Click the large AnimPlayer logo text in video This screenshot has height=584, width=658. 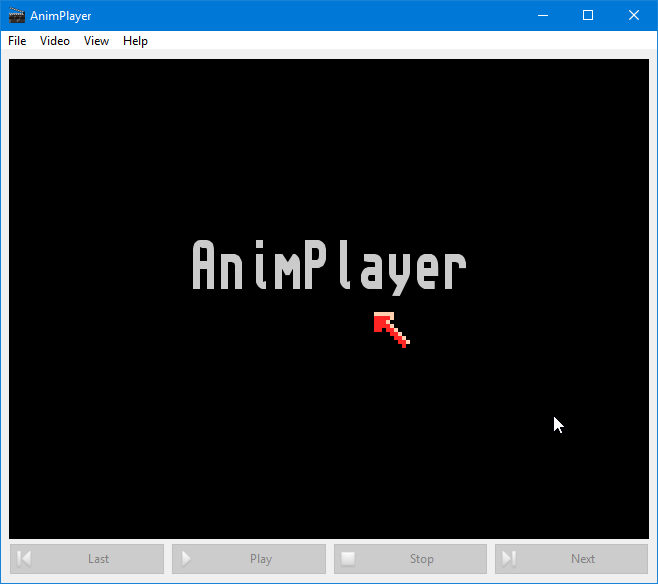tap(329, 266)
